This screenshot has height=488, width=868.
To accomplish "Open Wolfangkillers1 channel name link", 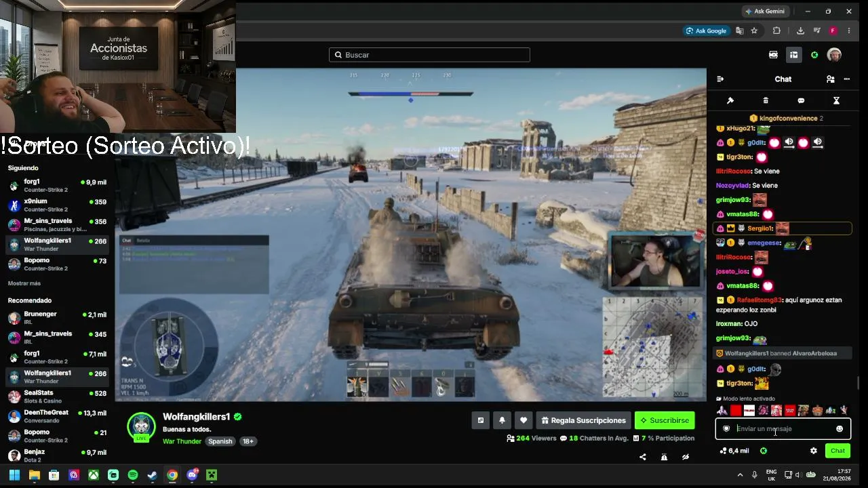I will [197, 417].
